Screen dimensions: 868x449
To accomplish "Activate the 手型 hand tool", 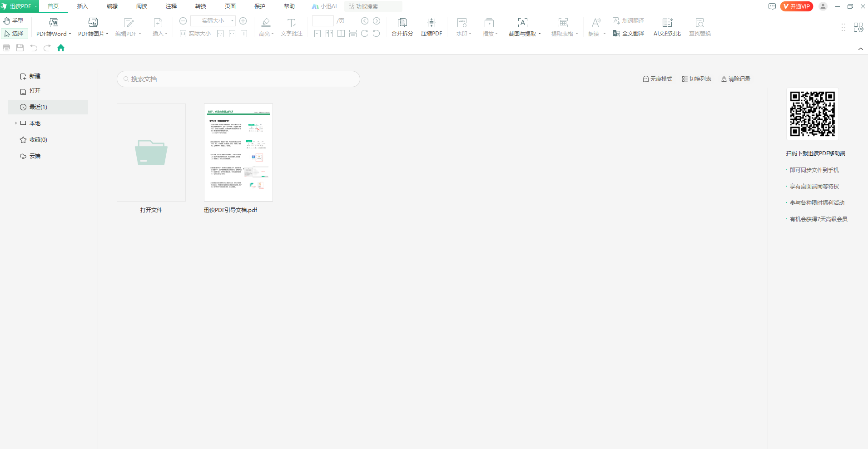I will tap(13, 21).
